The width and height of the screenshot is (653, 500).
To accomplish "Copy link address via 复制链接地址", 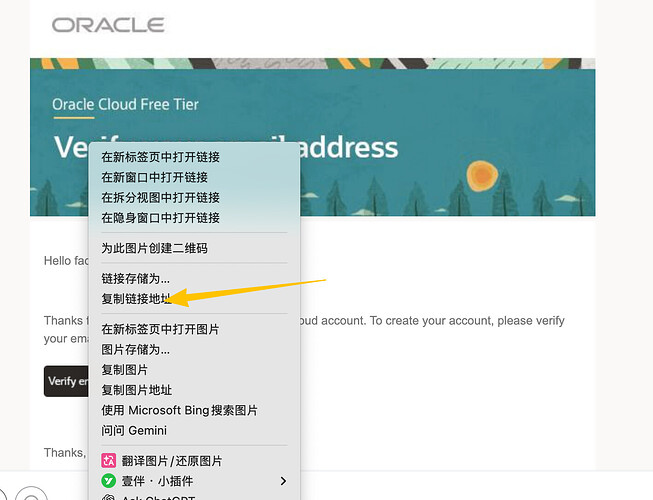I will pyautogui.click(x=194, y=299).
